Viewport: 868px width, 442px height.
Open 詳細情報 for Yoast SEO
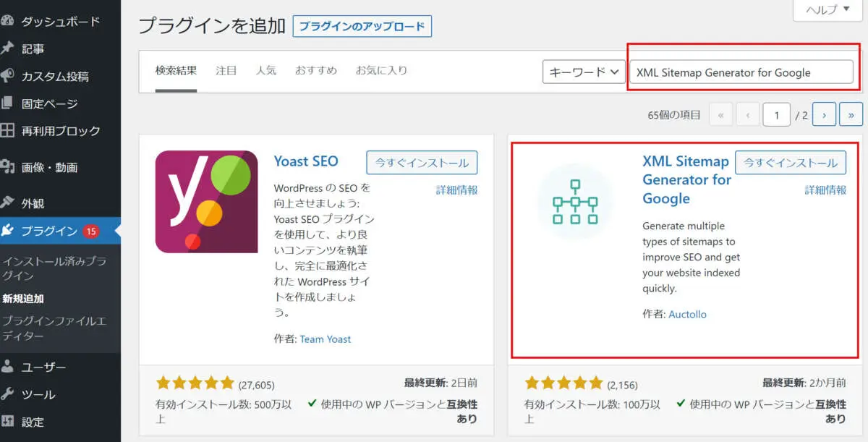(457, 190)
